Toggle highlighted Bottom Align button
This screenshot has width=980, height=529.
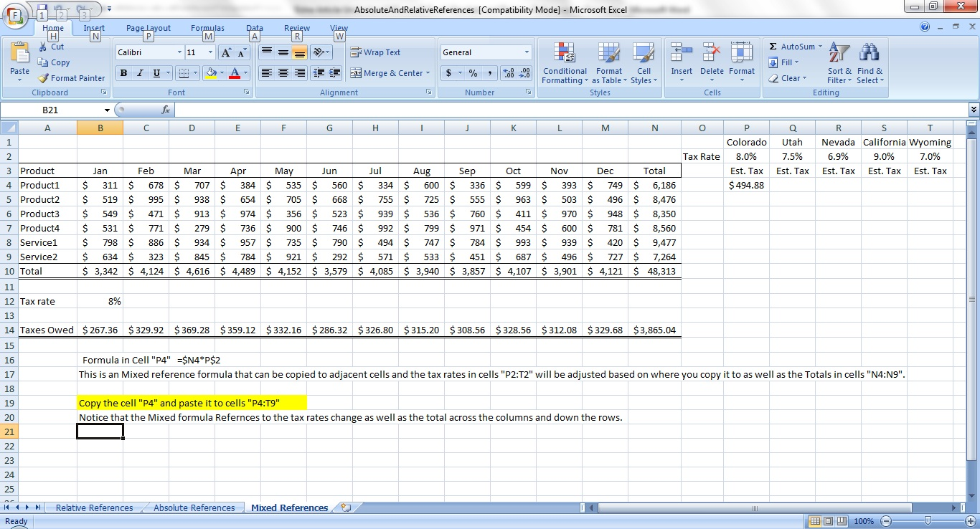(300, 52)
